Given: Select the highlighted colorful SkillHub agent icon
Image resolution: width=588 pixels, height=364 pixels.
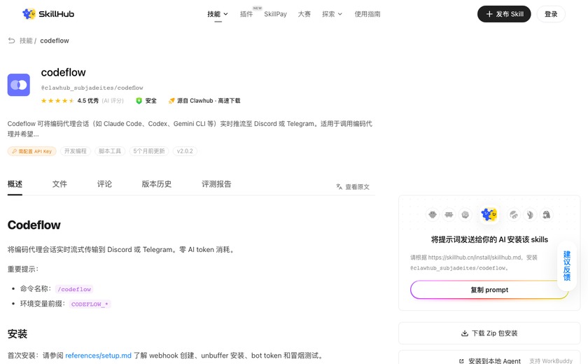Looking at the screenshot, I should pos(489,214).
